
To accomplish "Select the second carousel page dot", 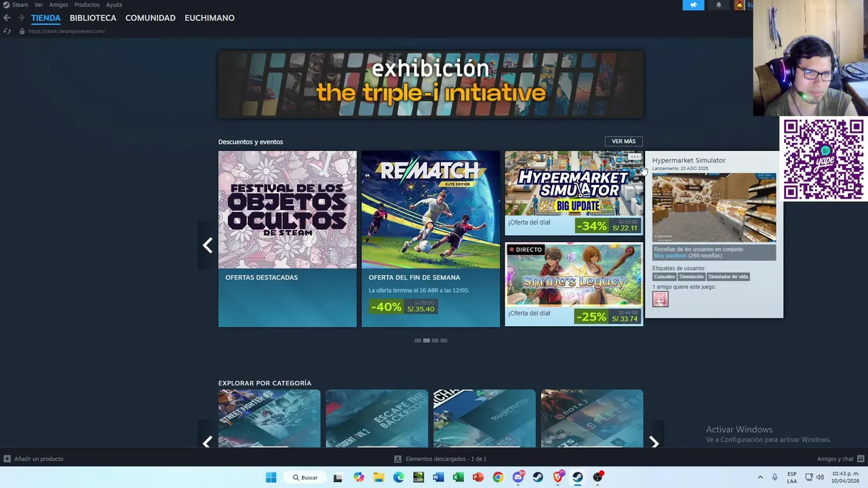I will (427, 340).
